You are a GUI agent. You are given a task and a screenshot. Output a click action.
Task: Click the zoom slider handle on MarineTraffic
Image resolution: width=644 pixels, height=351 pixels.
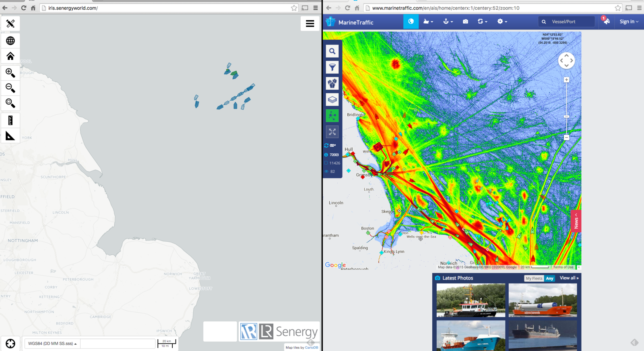click(x=566, y=117)
